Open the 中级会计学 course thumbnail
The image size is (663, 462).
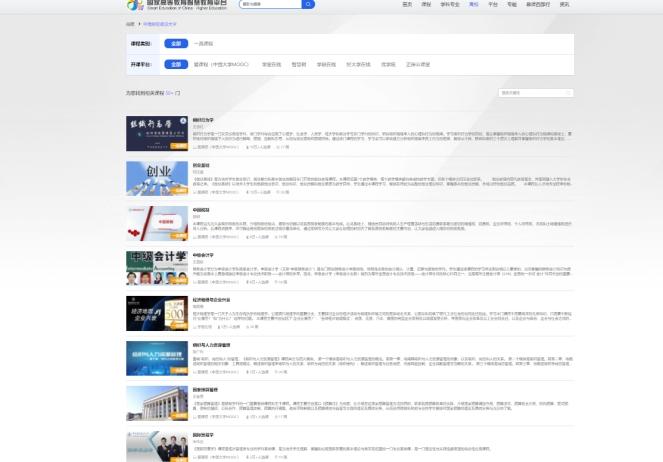point(156,268)
